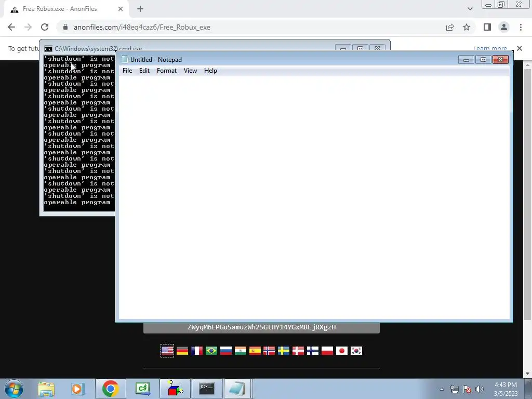Switch to Chrome in the taskbar
Image resolution: width=532 pixels, height=399 pixels.
[110, 389]
